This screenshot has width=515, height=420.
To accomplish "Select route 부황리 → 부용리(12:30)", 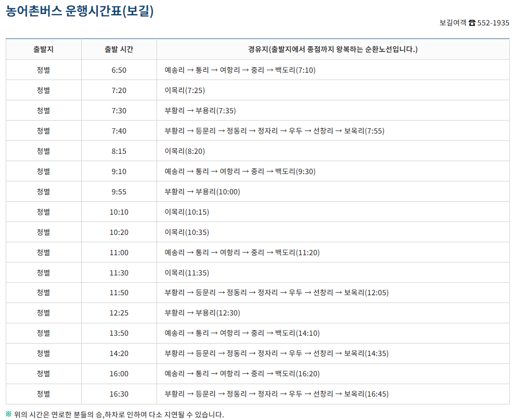I will pos(202,313).
